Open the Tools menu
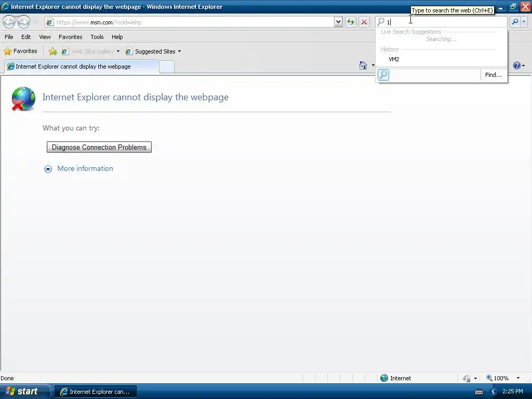Screen dimensions: 532x399 [97, 37]
